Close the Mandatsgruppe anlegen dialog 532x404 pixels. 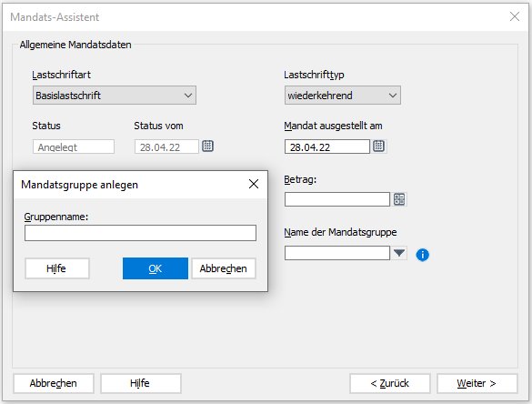[254, 184]
